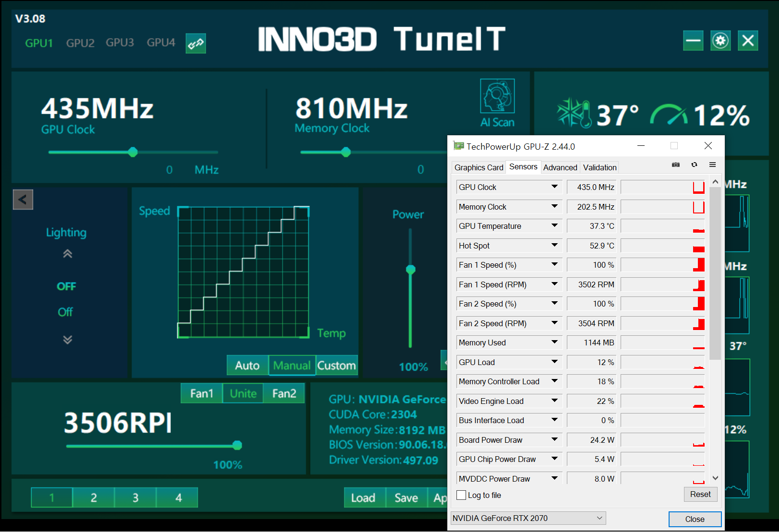
Task: Click the Save profile button
Action: coord(406,498)
